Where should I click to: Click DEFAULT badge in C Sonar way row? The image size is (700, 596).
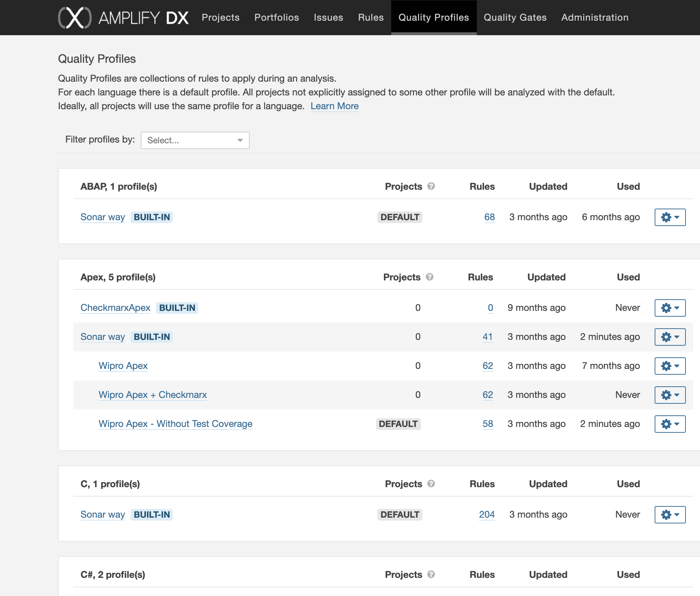click(x=400, y=514)
